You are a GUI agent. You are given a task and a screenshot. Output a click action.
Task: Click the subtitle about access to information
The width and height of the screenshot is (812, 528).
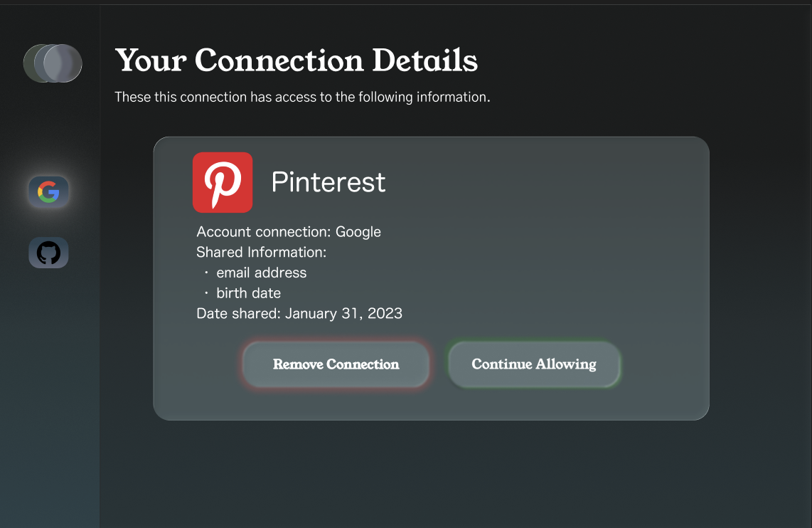click(x=302, y=97)
